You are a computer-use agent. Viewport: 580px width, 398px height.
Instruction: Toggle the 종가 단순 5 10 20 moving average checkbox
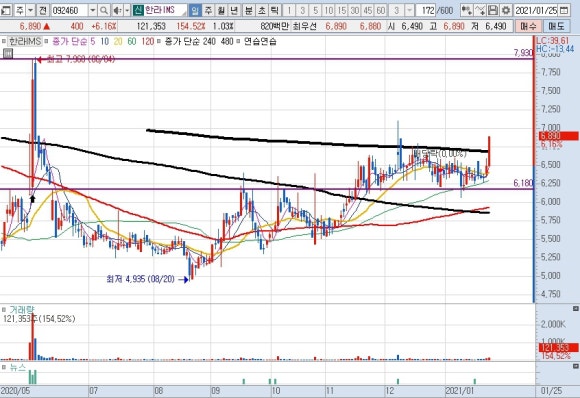(46, 41)
